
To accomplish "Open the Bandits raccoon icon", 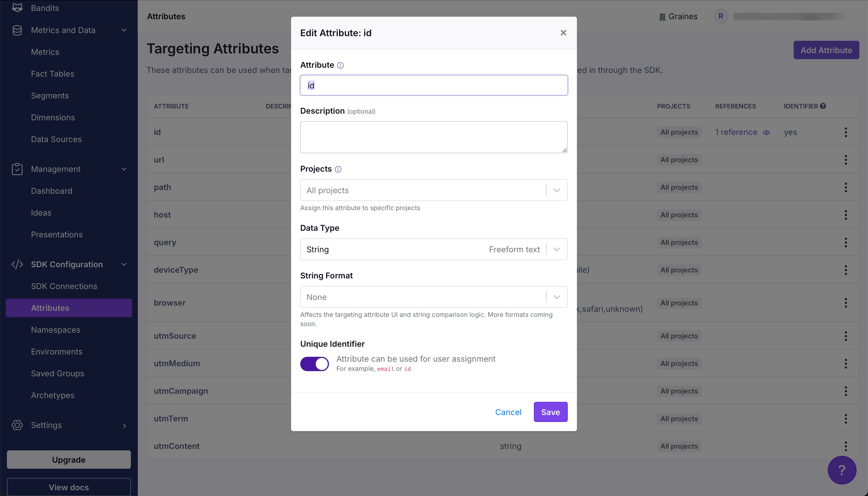I will pyautogui.click(x=18, y=7).
